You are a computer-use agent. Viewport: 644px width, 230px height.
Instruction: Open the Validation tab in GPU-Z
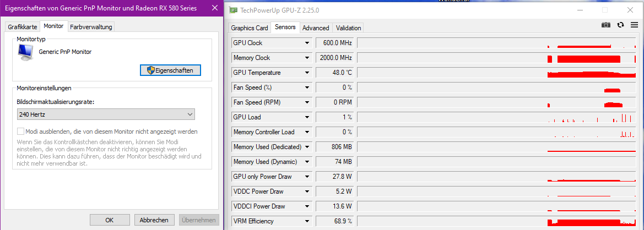[348, 28]
